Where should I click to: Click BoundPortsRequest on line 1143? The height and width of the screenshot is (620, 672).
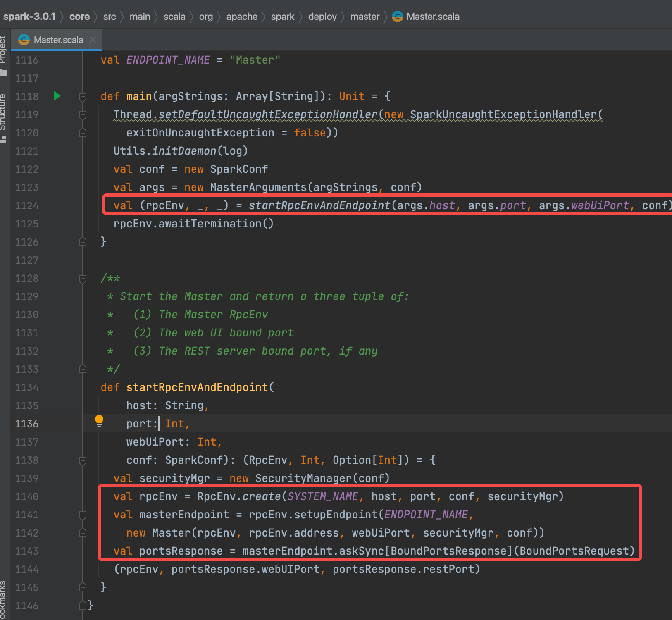pos(574,551)
